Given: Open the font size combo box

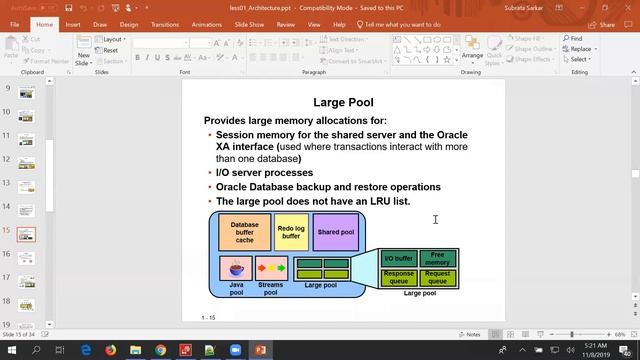Looking at the screenshot, I should [200, 43].
